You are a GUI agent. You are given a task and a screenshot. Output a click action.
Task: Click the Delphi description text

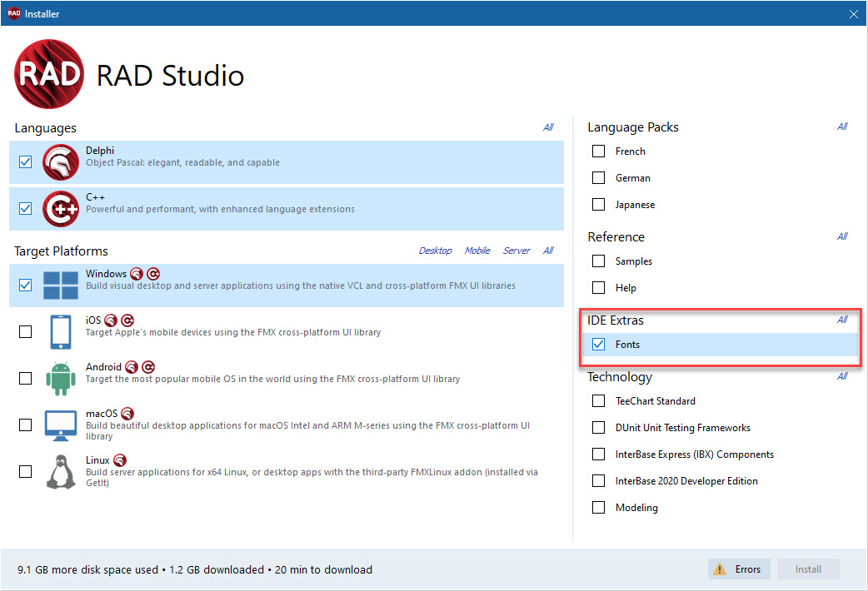pyautogui.click(x=182, y=162)
